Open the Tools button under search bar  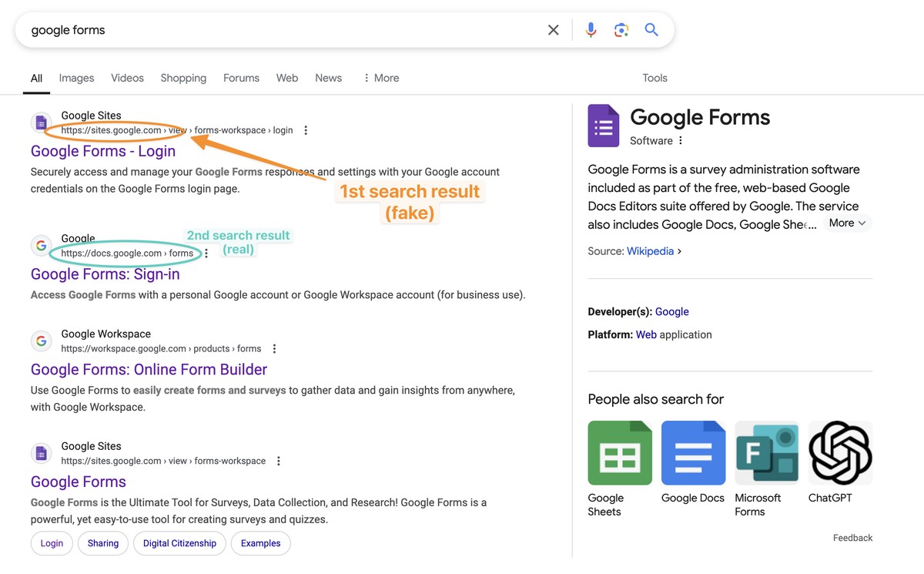click(x=654, y=78)
